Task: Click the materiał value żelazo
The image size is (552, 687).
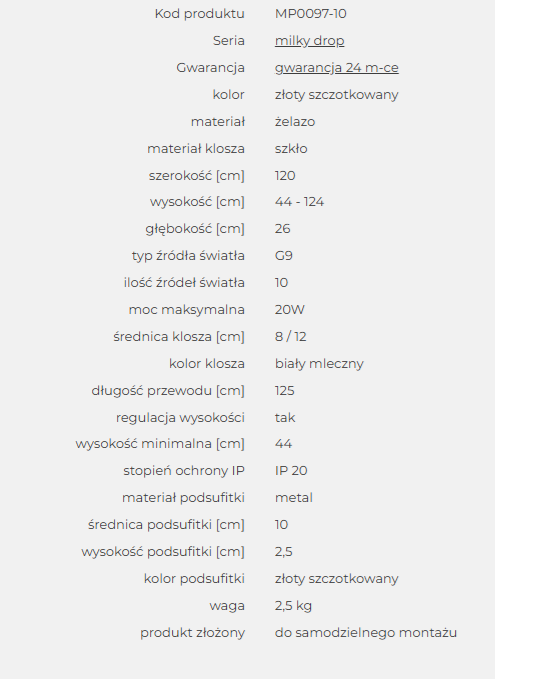Action: 295,122
